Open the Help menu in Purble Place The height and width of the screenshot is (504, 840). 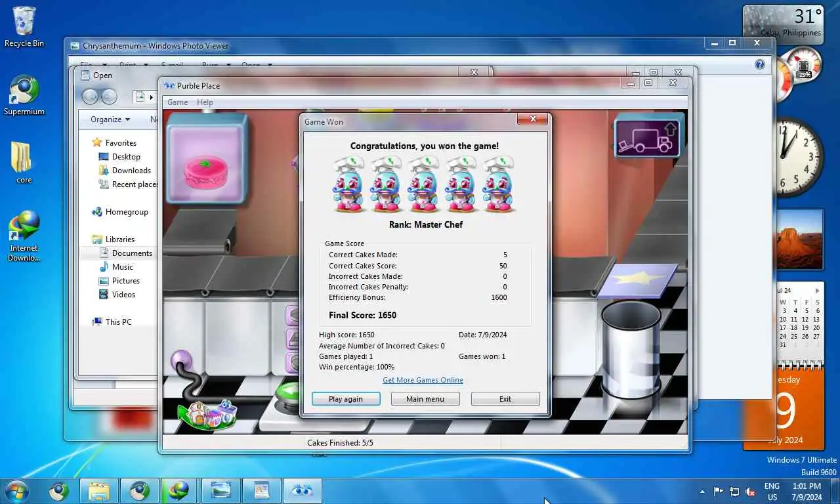205,102
